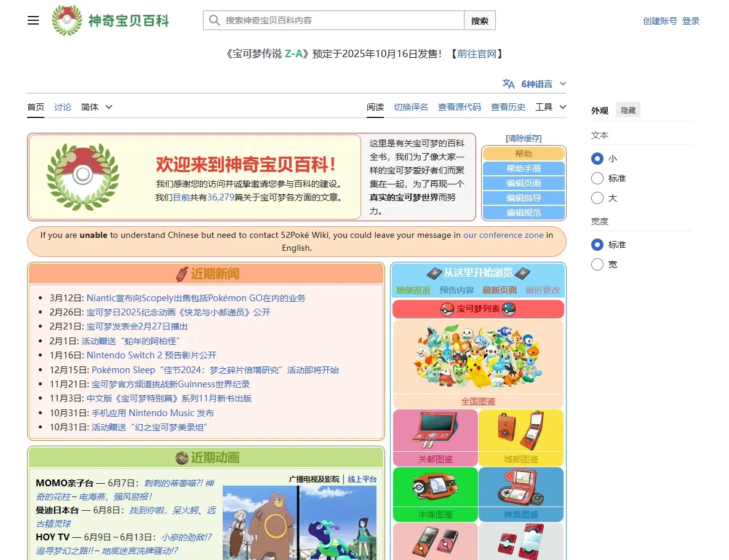
Task: Open the Nintendo Switch 2 预告影片公开 news
Action: tap(151, 355)
